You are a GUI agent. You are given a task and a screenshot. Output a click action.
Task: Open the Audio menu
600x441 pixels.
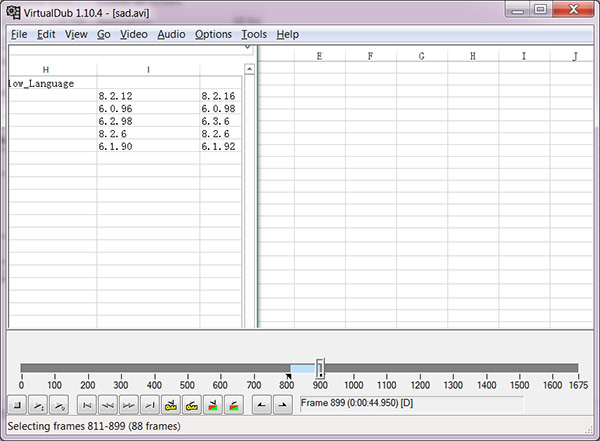click(171, 34)
